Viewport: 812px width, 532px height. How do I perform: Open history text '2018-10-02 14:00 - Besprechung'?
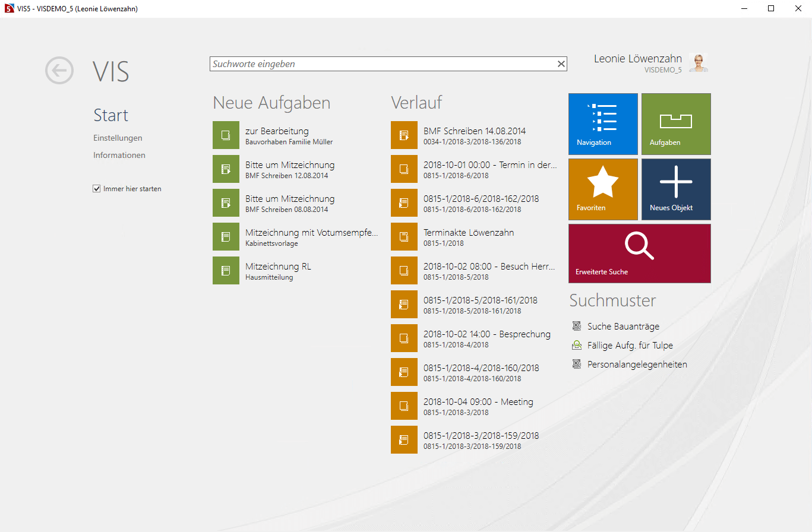[487, 334]
